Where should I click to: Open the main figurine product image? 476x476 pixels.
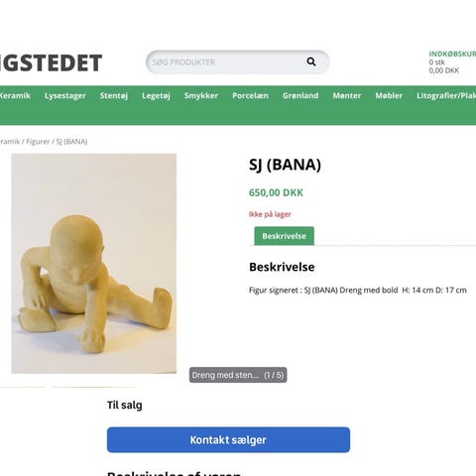pyautogui.click(x=94, y=264)
